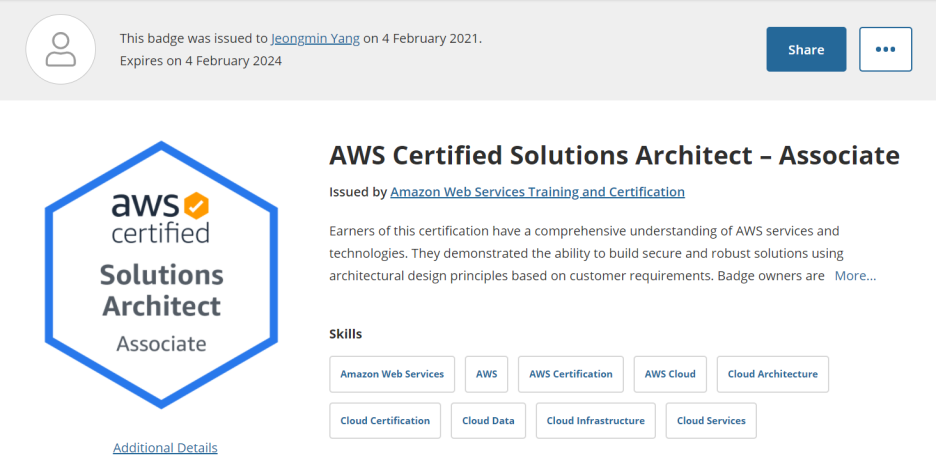This screenshot has width=936, height=476.
Task: Click the orange checkmark on the badge
Action: pos(196,206)
